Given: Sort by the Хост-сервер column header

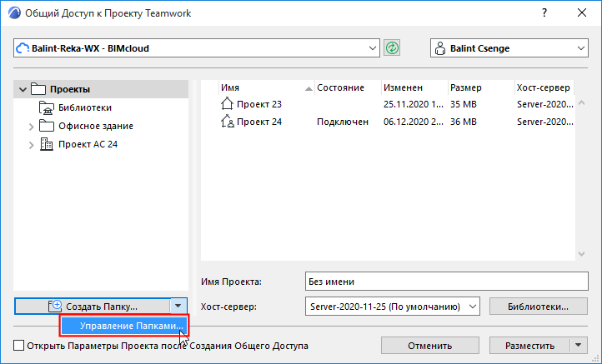Looking at the screenshot, I should point(544,87).
